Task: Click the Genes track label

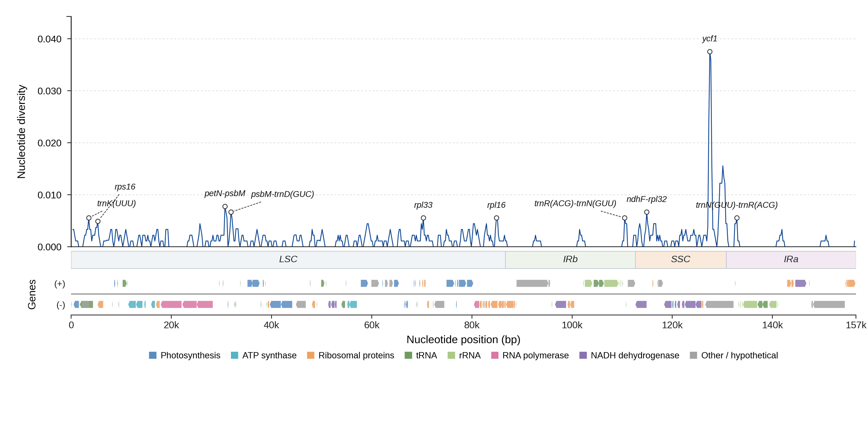Action: 32,294
